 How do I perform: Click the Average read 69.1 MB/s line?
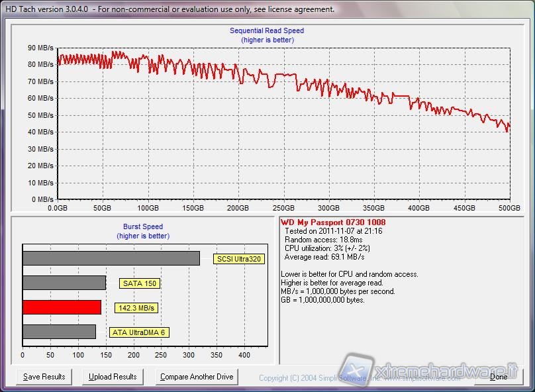click(x=324, y=257)
